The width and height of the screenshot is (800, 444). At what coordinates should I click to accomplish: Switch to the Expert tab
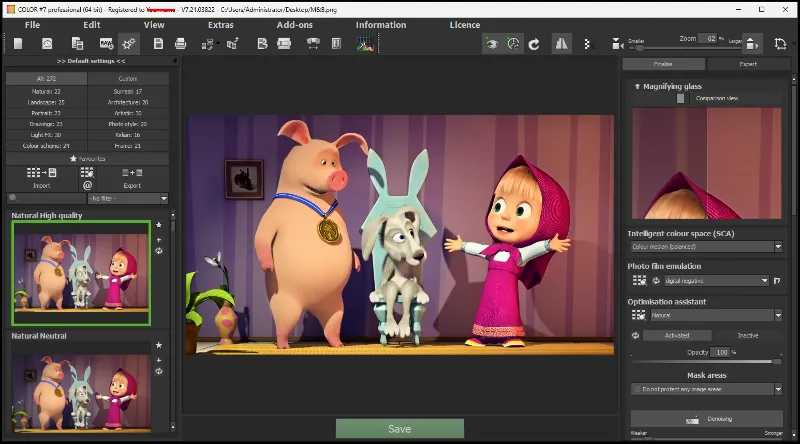coord(748,64)
